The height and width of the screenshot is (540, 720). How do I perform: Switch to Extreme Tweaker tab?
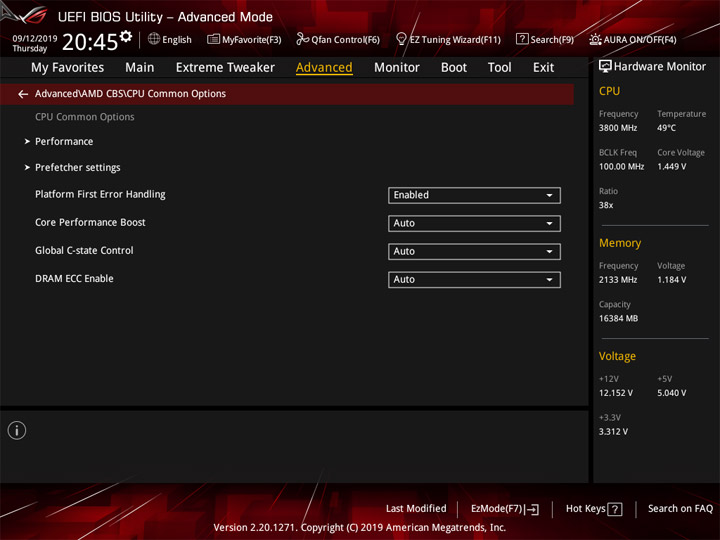click(225, 68)
